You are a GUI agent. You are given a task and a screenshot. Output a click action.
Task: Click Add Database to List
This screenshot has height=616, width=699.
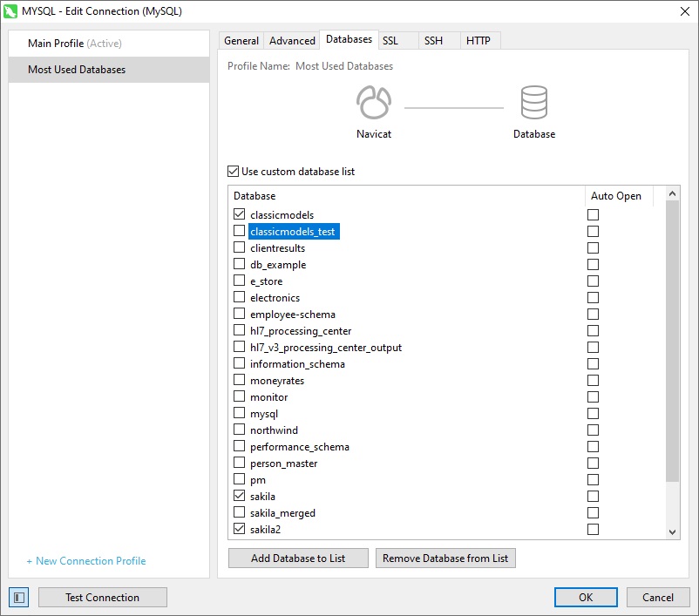click(298, 558)
